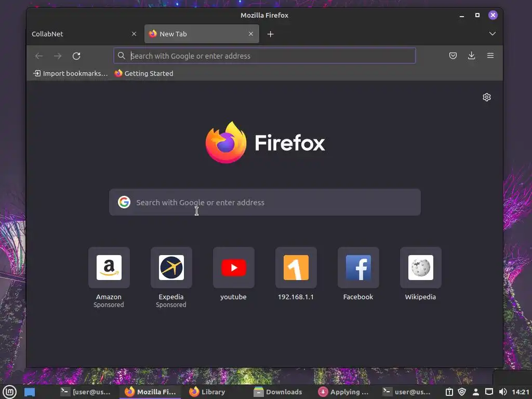The width and height of the screenshot is (532, 399).
Task: Open Save to Pocket icon
Action: (x=453, y=56)
